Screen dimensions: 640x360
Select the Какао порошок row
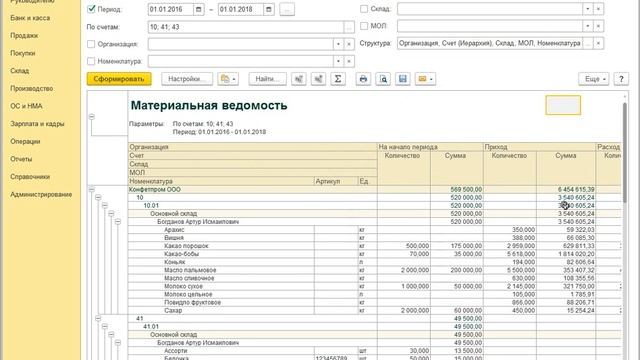click(x=374, y=246)
